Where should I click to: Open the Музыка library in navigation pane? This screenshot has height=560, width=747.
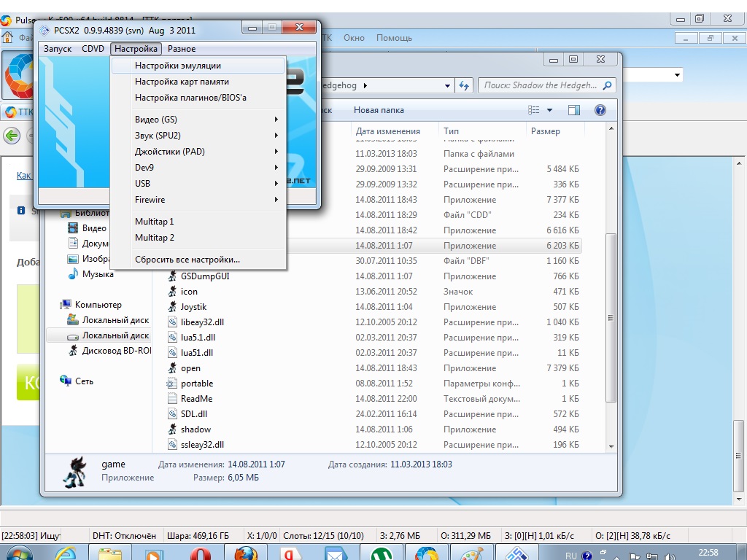[x=98, y=274]
